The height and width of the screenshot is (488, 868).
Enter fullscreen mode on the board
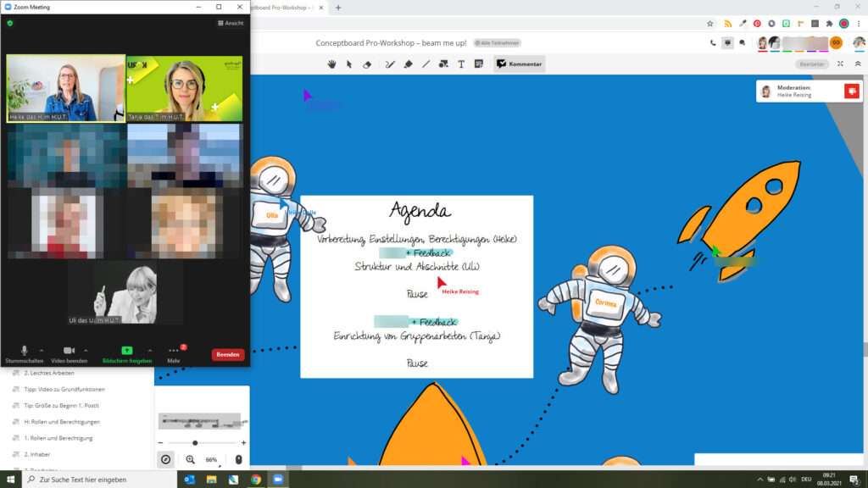(840, 64)
